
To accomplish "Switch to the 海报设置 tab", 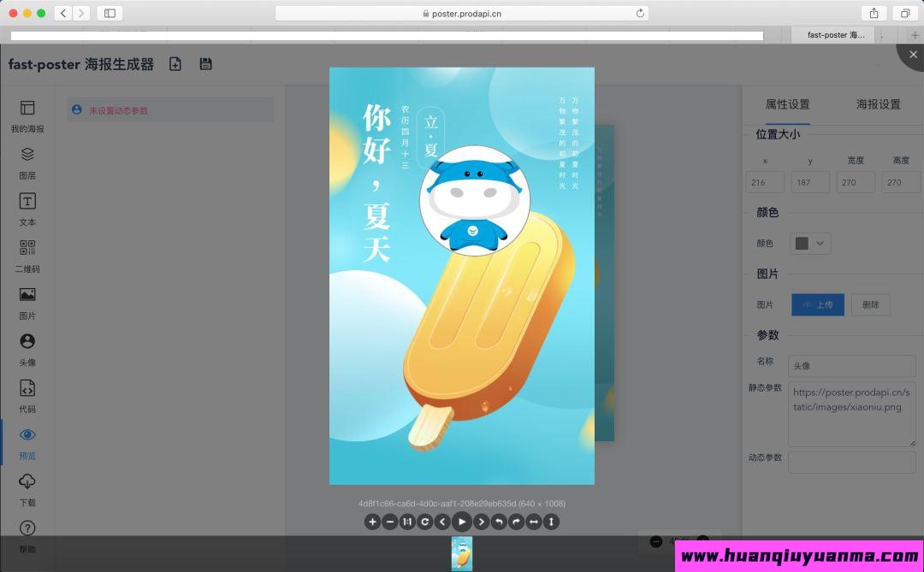I will (878, 104).
